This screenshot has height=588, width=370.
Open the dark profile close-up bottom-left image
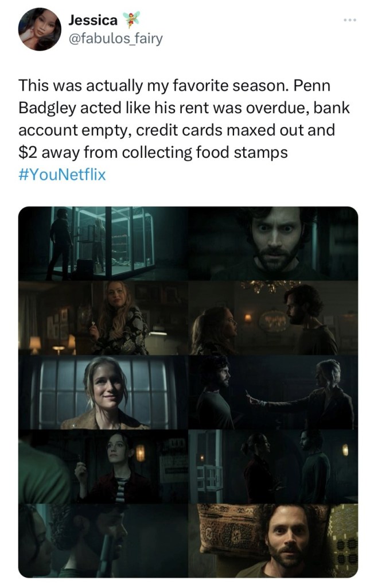(103, 541)
